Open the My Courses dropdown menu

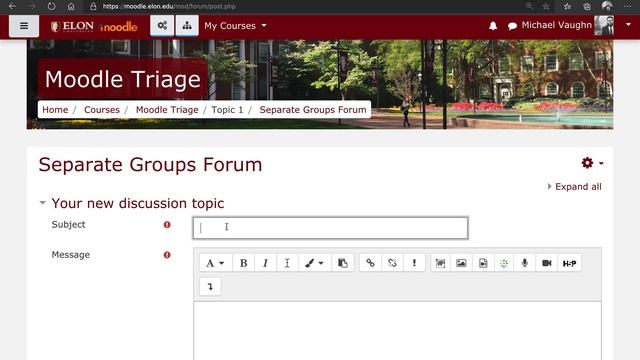click(236, 26)
